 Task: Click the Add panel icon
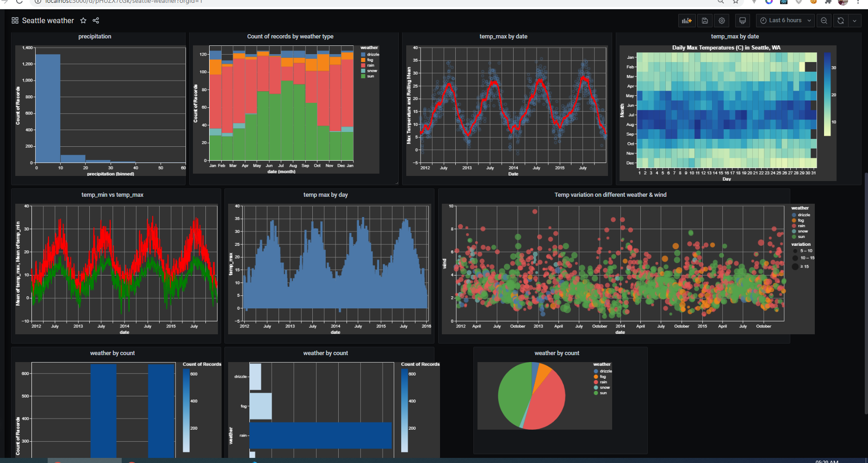tap(687, 20)
